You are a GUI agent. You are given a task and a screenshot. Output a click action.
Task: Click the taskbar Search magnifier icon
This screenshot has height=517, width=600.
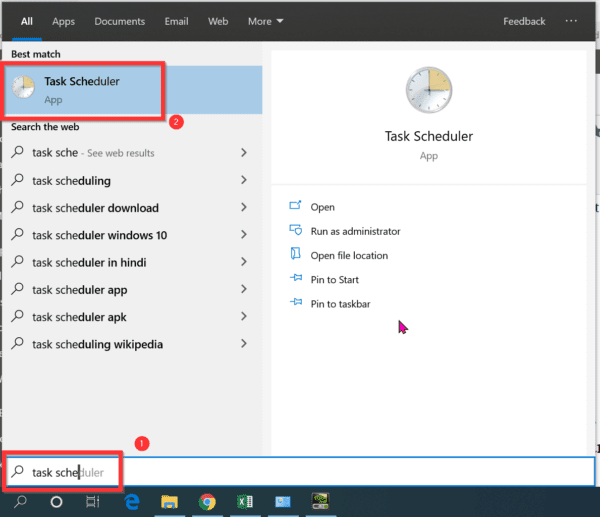pyautogui.click(x=20, y=501)
